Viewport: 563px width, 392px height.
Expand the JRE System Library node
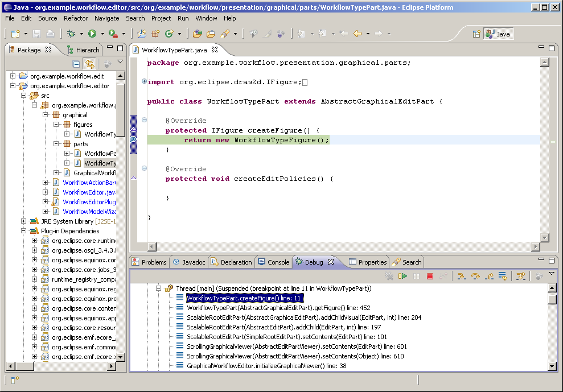tap(24, 221)
